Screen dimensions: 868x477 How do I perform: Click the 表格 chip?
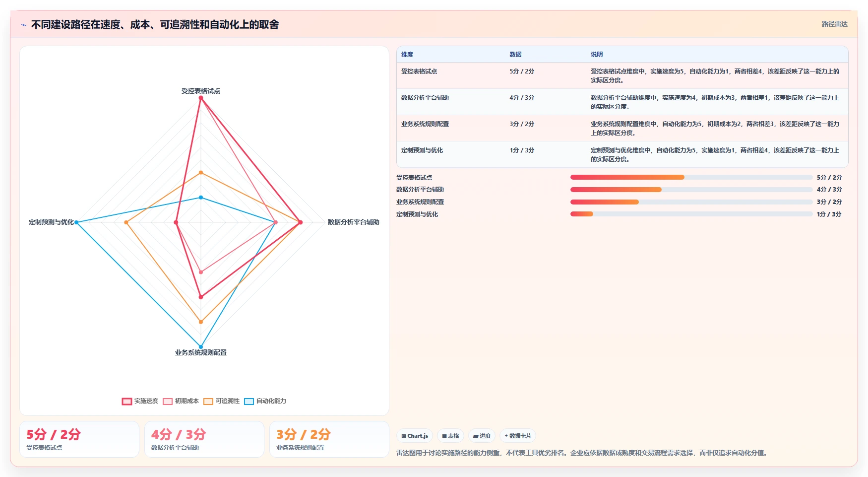(450, 436)
